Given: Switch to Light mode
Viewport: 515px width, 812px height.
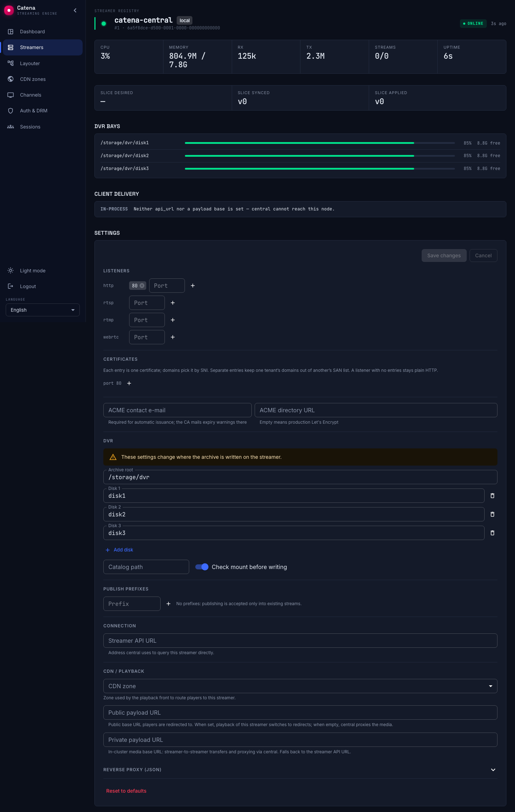Looking at the screenshot, I should pyautogui.click(x=43, y=271).
